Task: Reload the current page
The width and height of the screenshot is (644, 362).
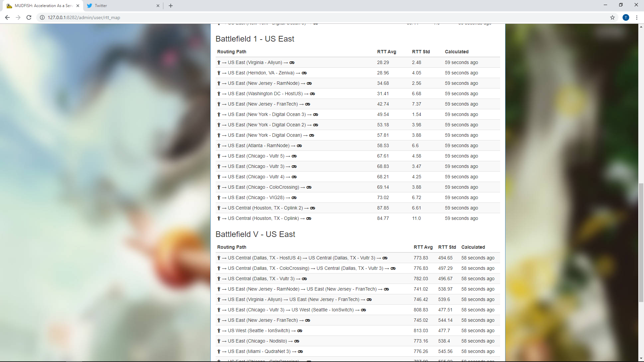Action: coord(29,17)
